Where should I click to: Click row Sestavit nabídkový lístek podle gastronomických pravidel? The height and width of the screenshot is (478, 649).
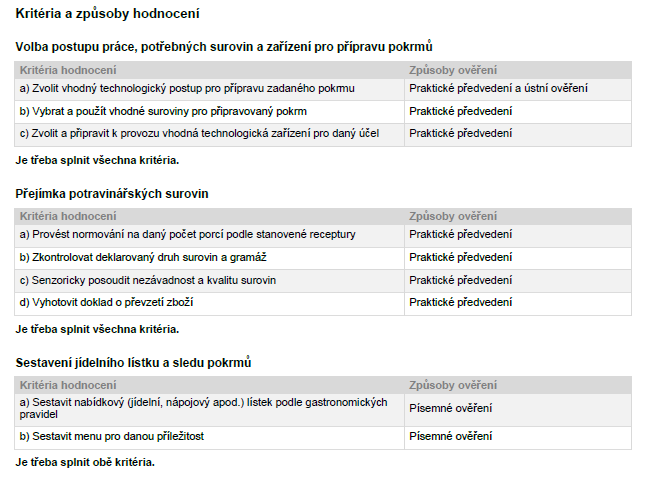point(323,409)
